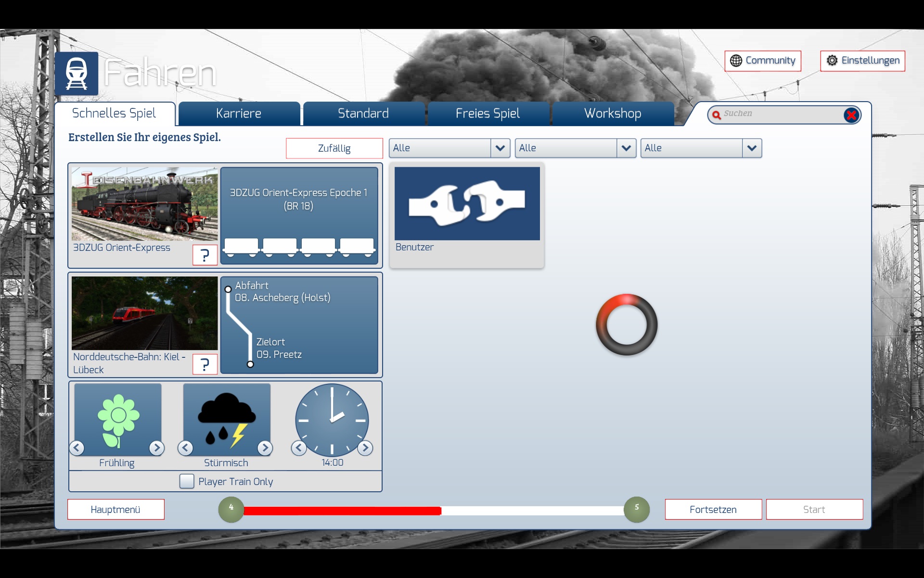
Task: Expand the third Alle filter dropdown
Action: [x=752, y=148]
